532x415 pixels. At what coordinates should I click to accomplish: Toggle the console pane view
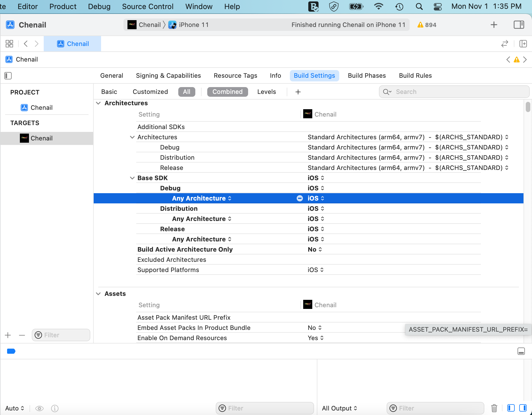point(523,408)
